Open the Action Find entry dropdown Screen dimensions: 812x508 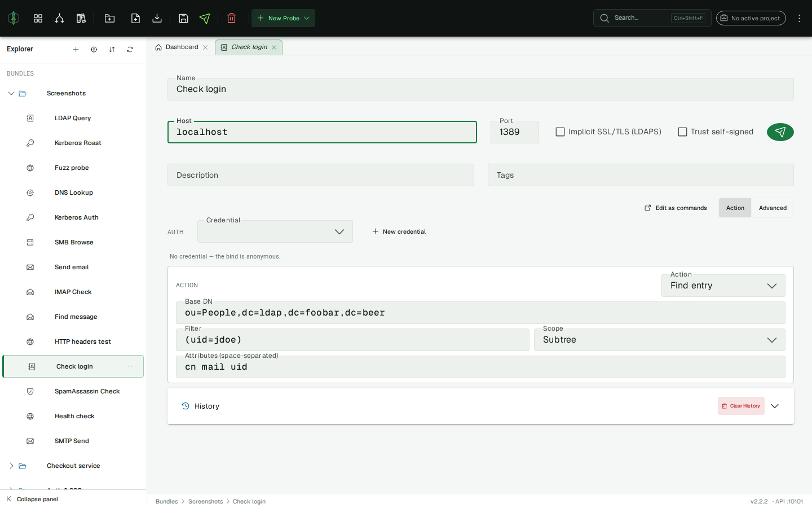(x=723, y=286)
